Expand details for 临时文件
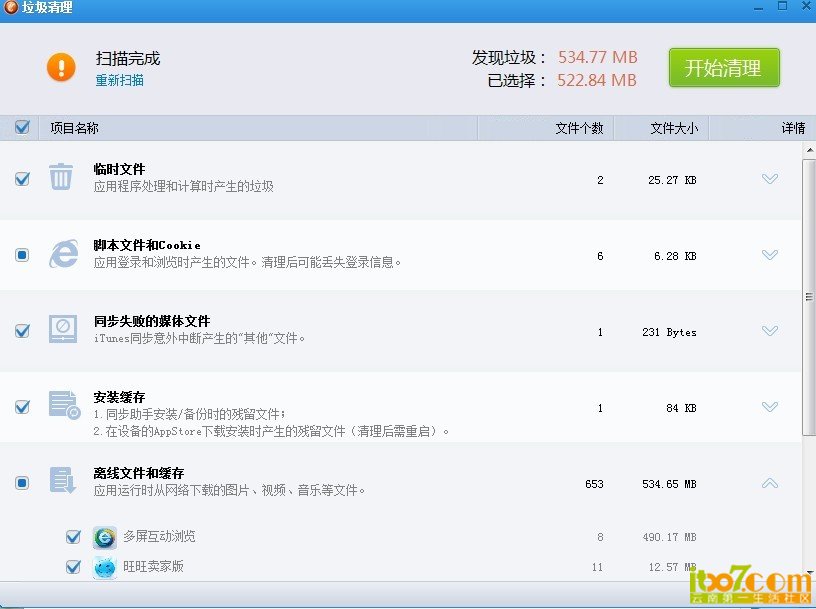Viewport: 816px width, 609px height. (770, 179)
